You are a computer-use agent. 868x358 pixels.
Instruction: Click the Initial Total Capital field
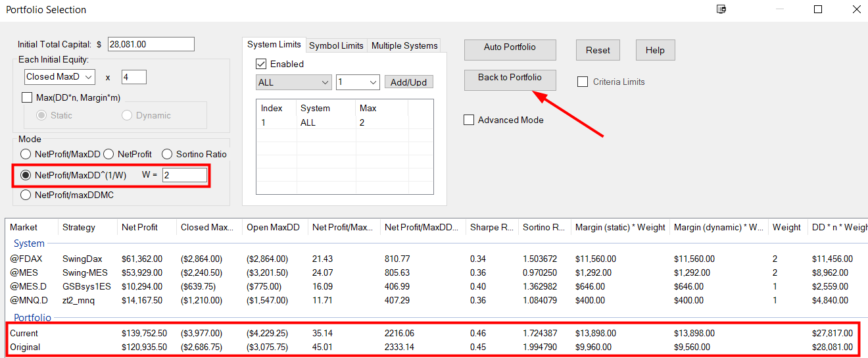click(x=151, y=44)
